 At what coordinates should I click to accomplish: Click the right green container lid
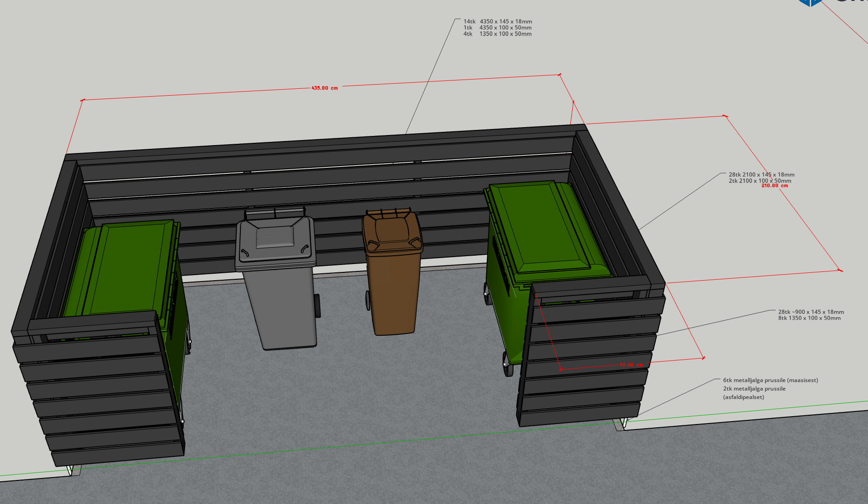(545, 227)
